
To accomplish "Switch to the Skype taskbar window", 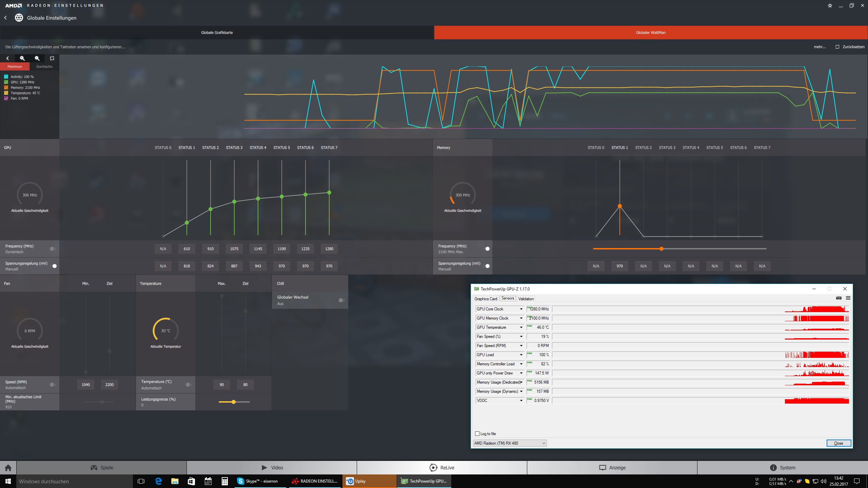I will point(260,481).
